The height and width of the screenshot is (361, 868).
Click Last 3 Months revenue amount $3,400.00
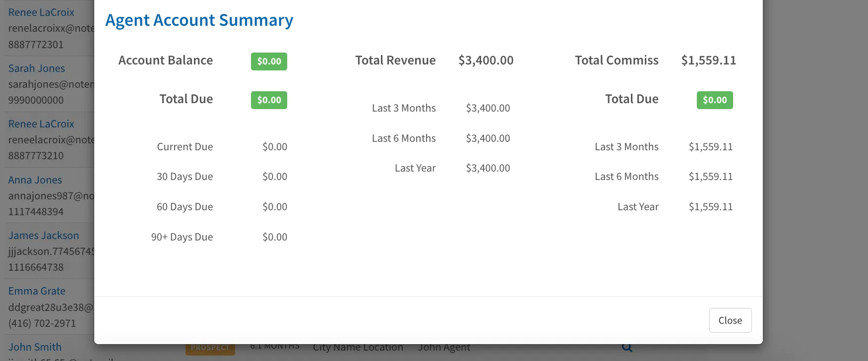click(x=488, y=108)
